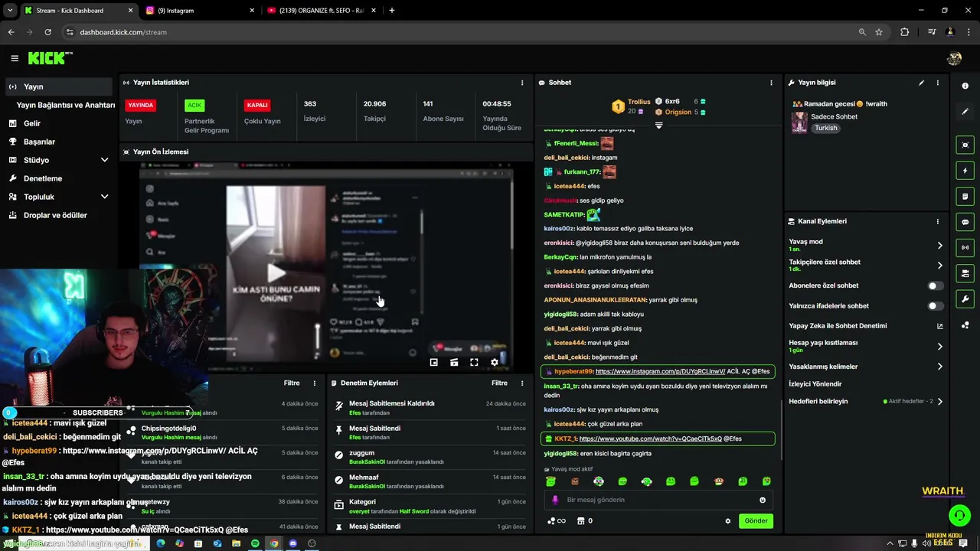Open the hamburger navigation menu
Screen dimensions: 980x551
point(15,58)
